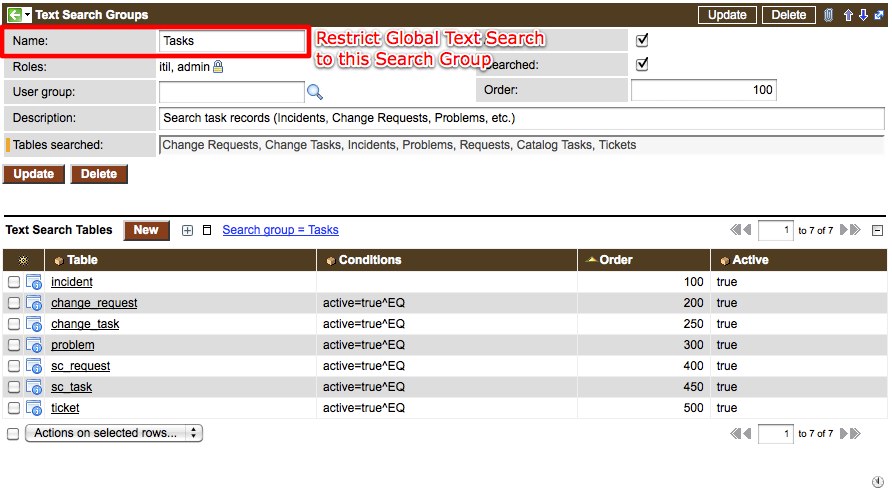Image resolution: width=892 pixels, height=496 pixels.
Task: Click the paperclip attachments icon
Action: [x=828, y=15]
